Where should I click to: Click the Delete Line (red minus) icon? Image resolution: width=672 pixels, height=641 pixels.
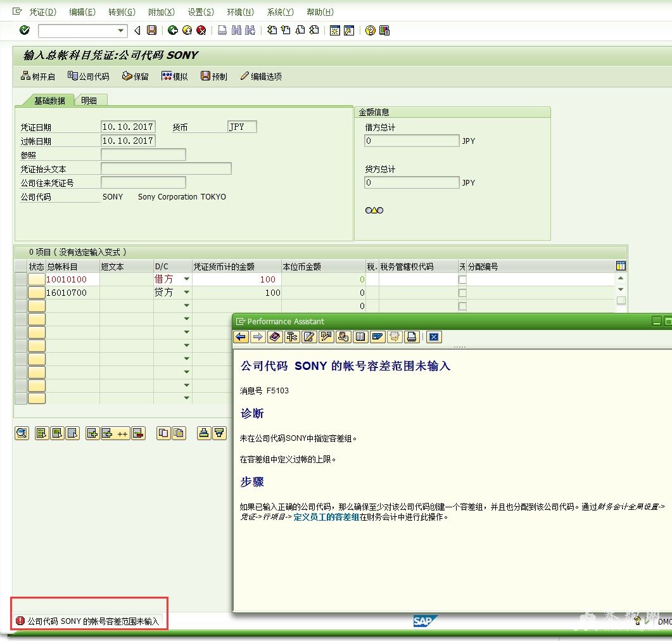138,433
